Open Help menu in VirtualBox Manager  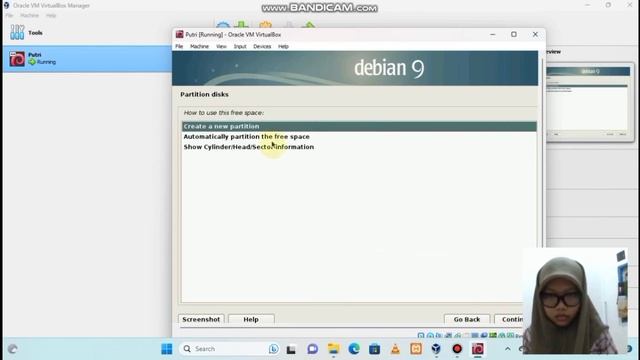pos(51,16)
